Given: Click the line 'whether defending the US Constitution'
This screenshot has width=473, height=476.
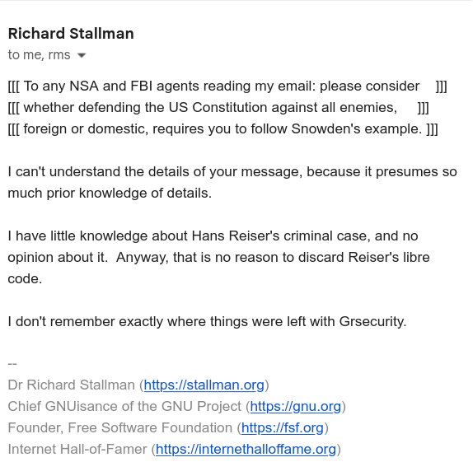Looking at the screenshot, I should click(x=218, y=107).
